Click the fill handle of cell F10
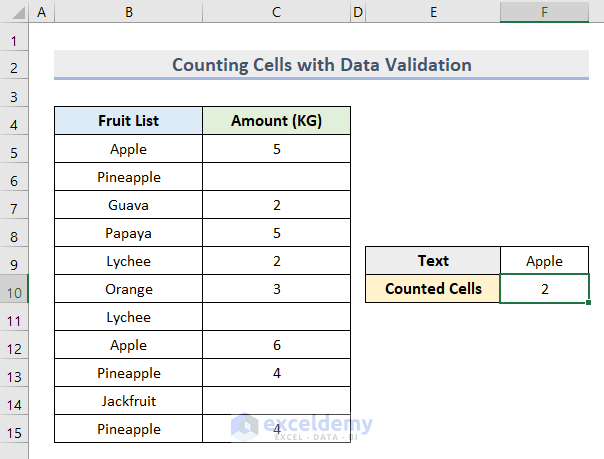This screenshot has height=459, width=604. [588, 303]
